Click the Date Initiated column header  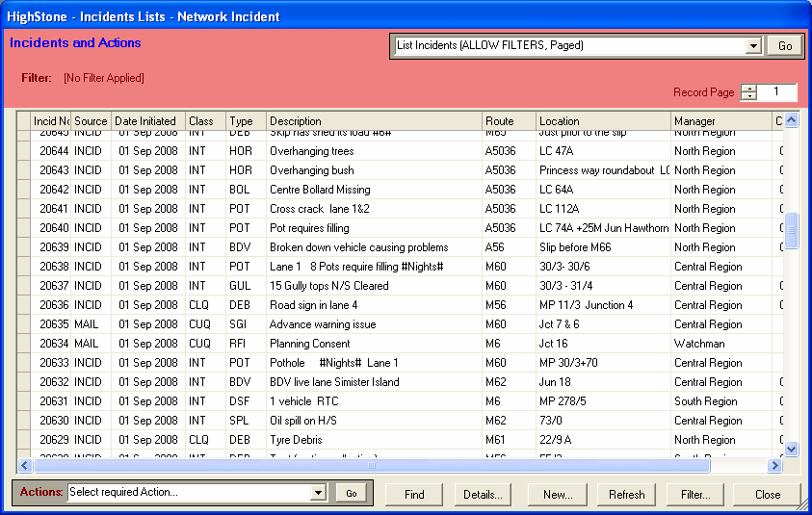point(148,121)
